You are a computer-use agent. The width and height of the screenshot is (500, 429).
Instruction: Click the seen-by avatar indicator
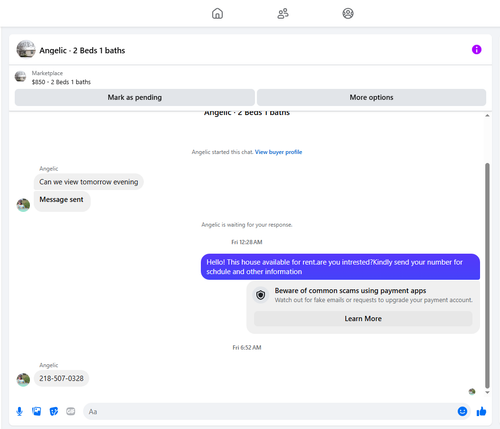472,392
